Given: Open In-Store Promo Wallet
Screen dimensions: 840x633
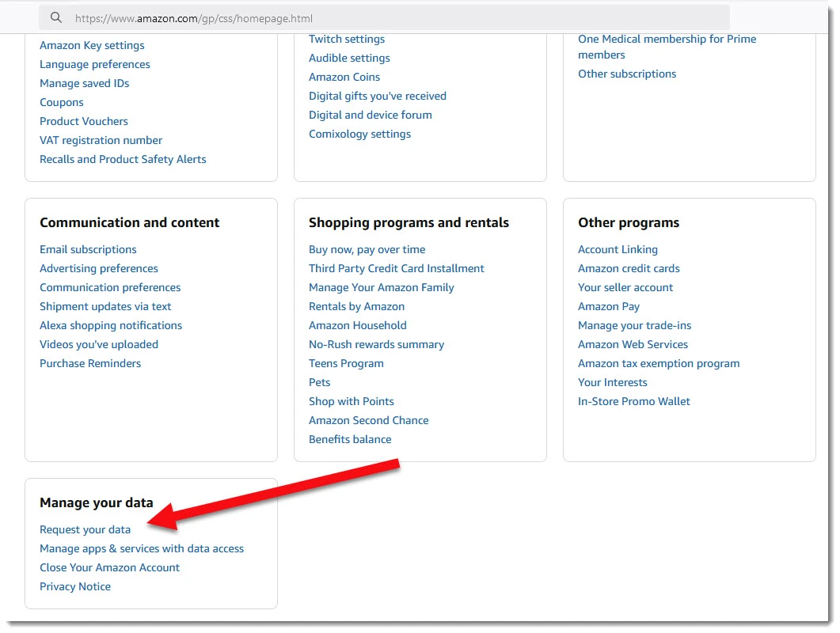Looking at the screenshot, I should (634, 402).
